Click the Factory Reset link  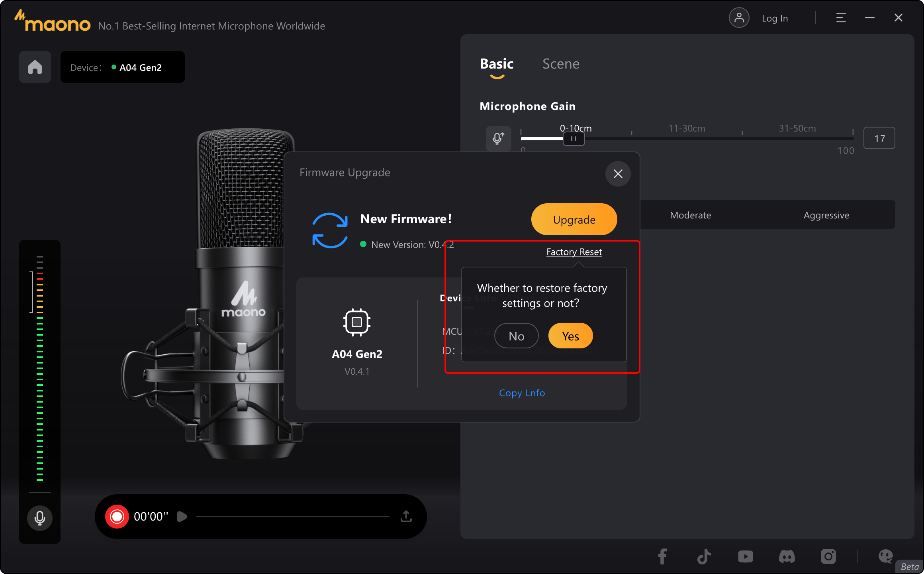tap(574, 252)
